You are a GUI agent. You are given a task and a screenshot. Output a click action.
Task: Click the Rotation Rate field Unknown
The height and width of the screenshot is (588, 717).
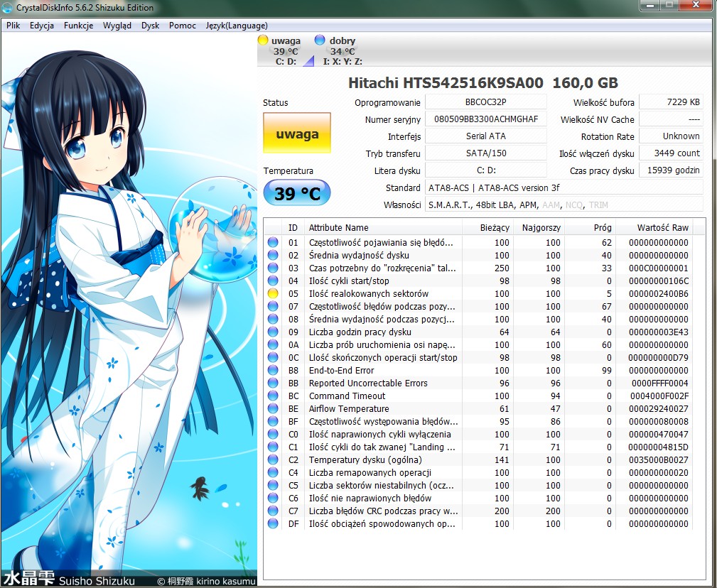click(671, 136)
